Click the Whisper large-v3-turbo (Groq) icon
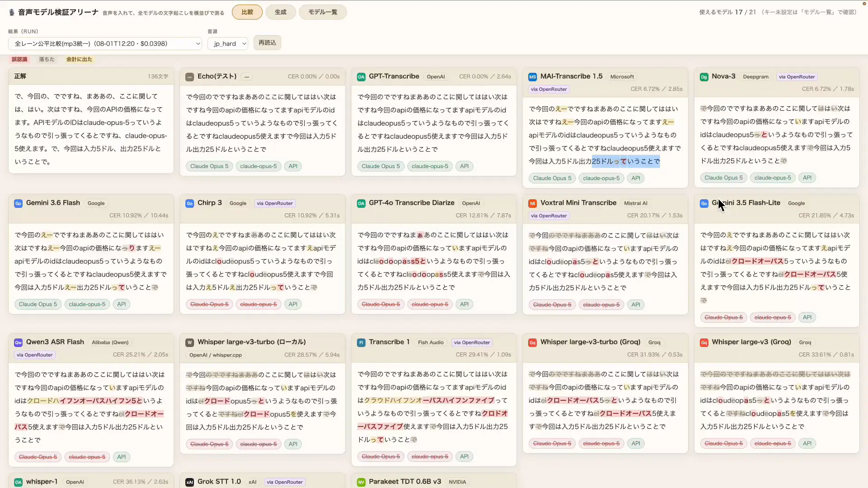This screenshot has width=868, height=488. click(x=533, y=343)
